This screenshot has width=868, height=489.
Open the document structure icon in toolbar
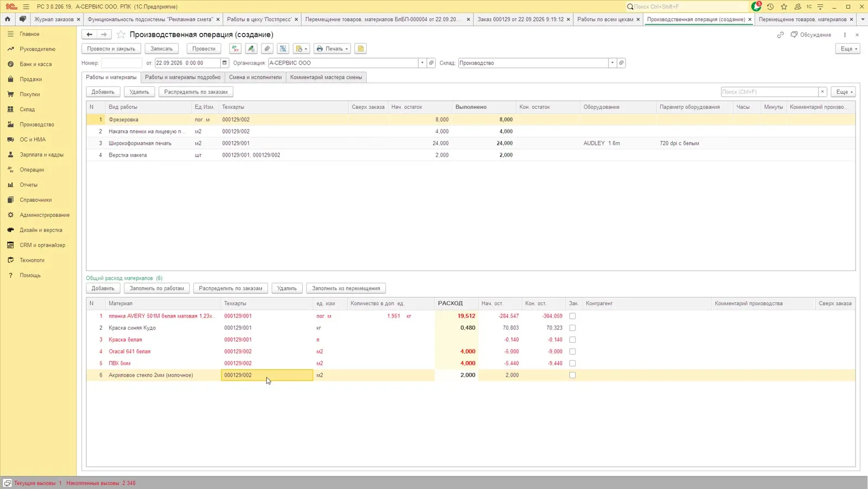[283, 49]
